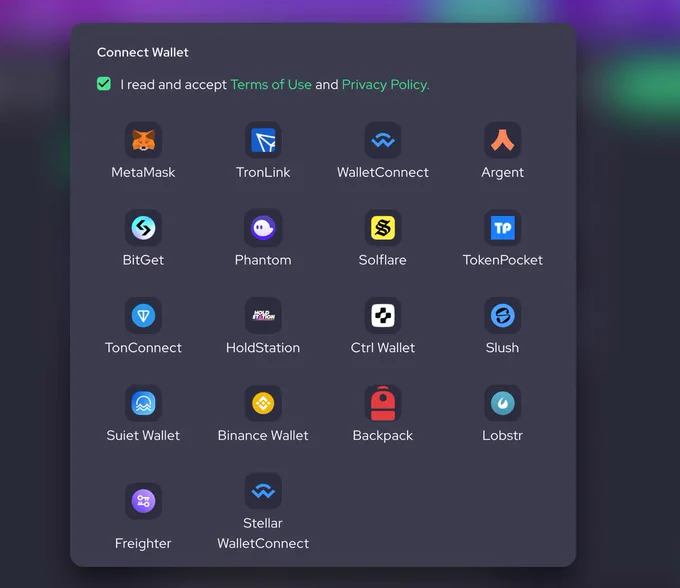
Task: Pick the blue Slush icon
Action: click(x=503, y=315)
